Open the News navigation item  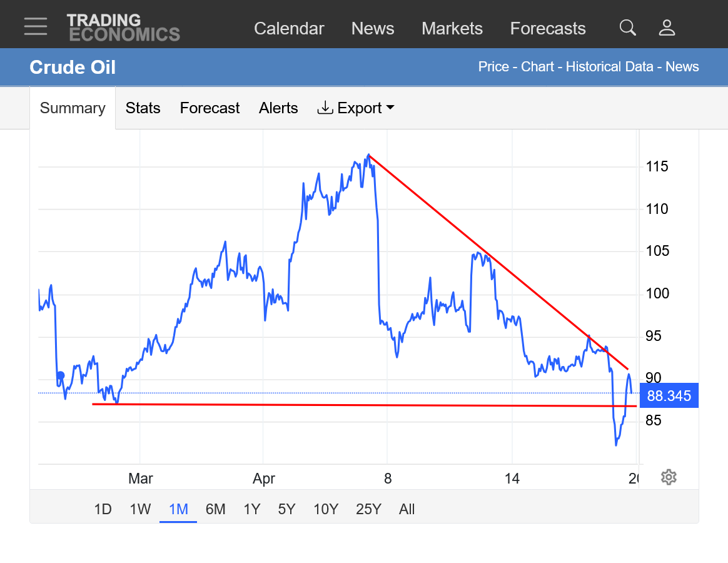373,28
